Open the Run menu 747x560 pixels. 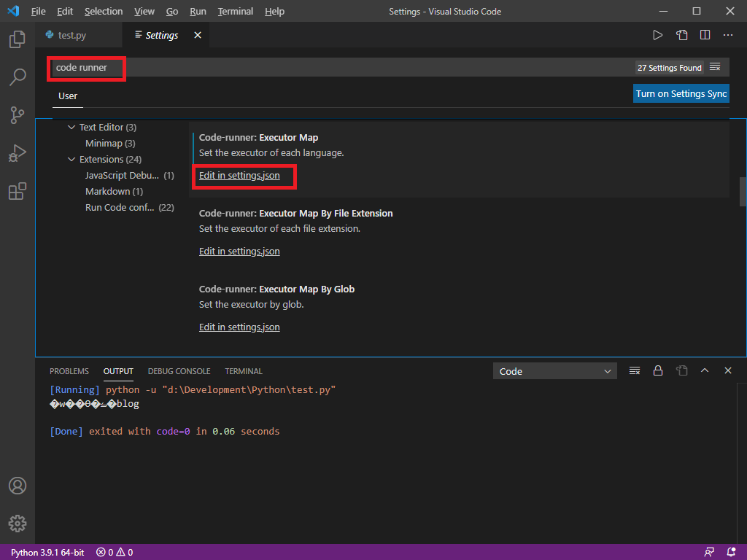point(198,12)
